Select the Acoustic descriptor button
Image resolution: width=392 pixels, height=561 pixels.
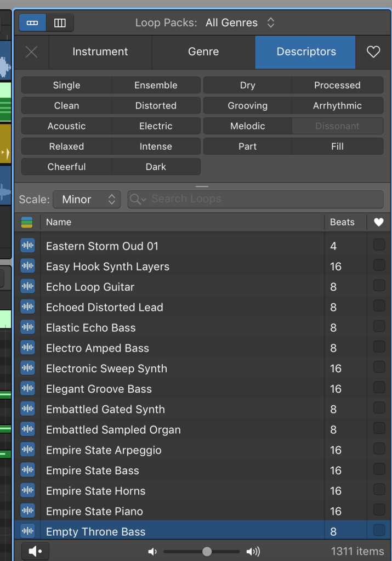point(66,126)
